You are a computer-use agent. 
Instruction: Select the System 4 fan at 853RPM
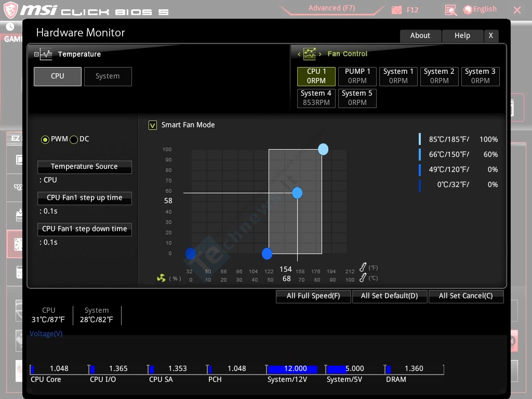[x=315, y=98]
